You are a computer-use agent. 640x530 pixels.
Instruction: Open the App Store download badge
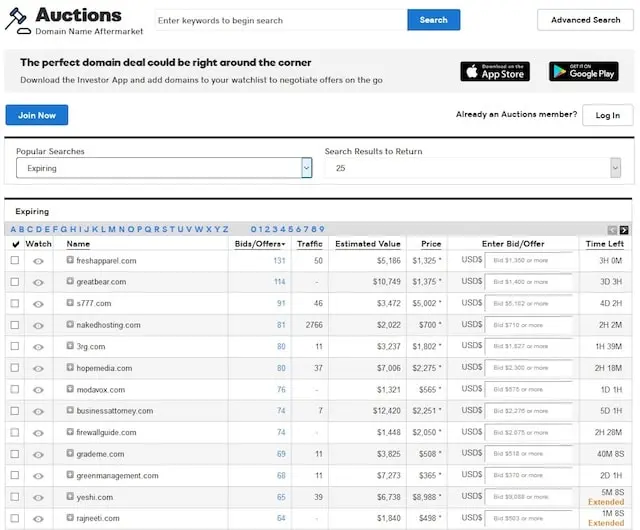coord(495,71)
